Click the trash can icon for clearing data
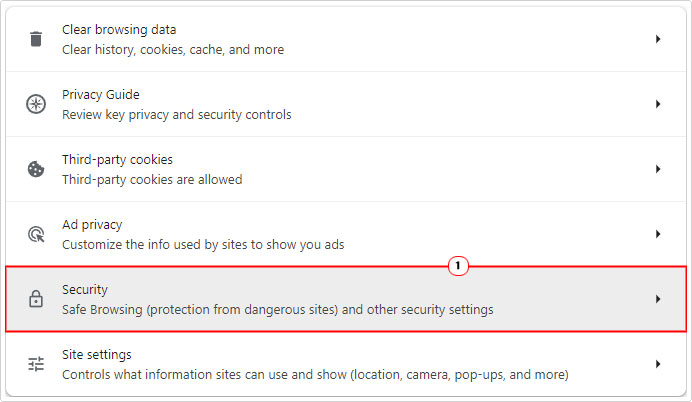 tap(36, 39)
